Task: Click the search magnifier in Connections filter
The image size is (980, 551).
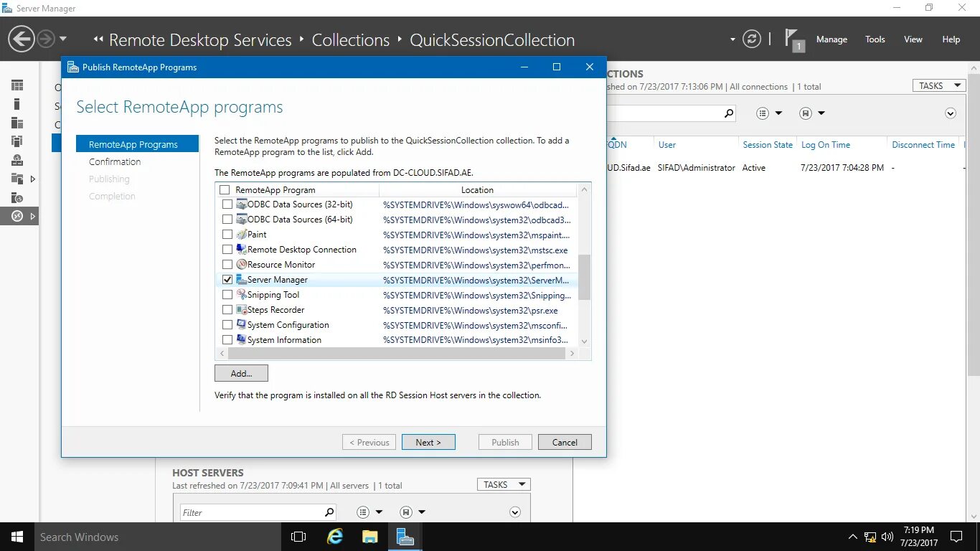Action: point(728,113)
